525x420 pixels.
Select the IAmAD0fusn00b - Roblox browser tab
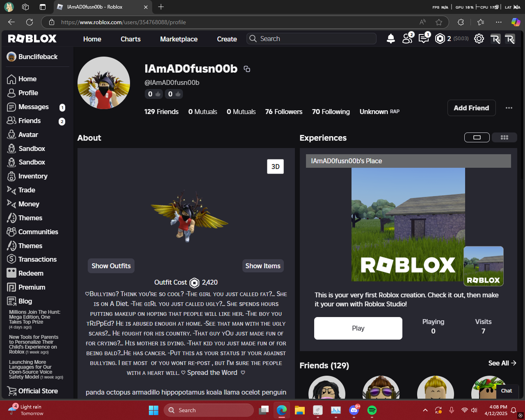click(x=103, y=7)
